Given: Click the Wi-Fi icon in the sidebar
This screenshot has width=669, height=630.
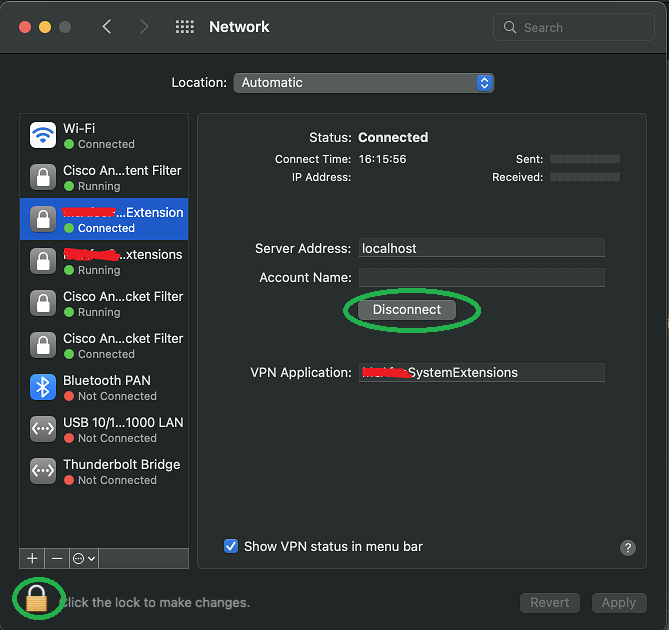Looking at the screenshot, I should coord(43,135).
